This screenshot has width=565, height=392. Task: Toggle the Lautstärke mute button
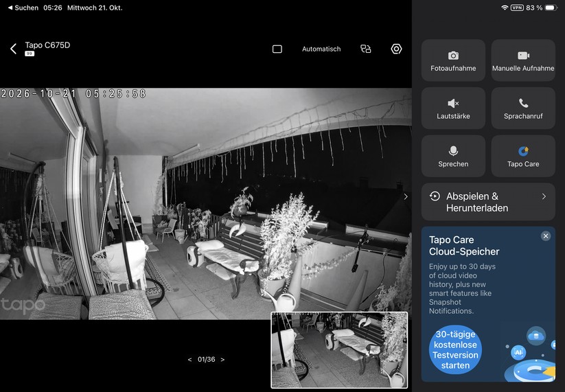(x=453, y=108)
